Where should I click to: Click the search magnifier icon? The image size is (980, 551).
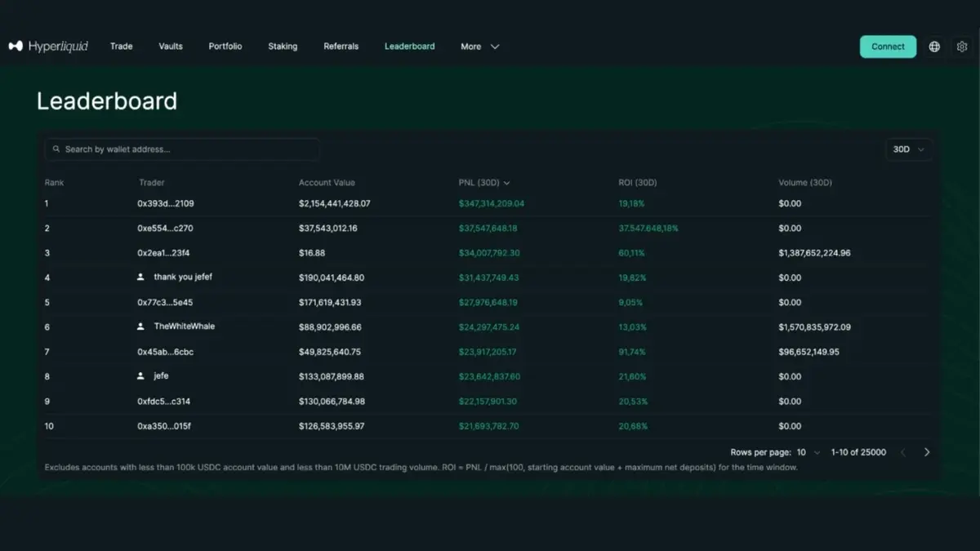[56, 149]
